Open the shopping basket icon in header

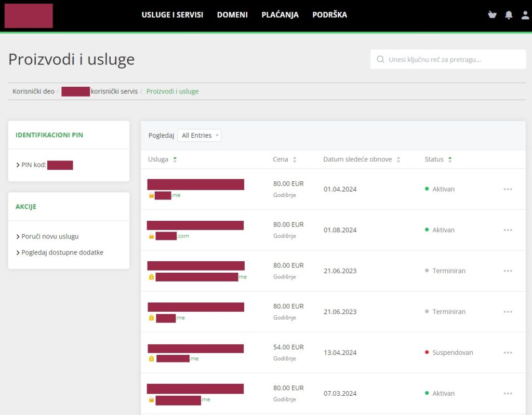click(492, 15)
